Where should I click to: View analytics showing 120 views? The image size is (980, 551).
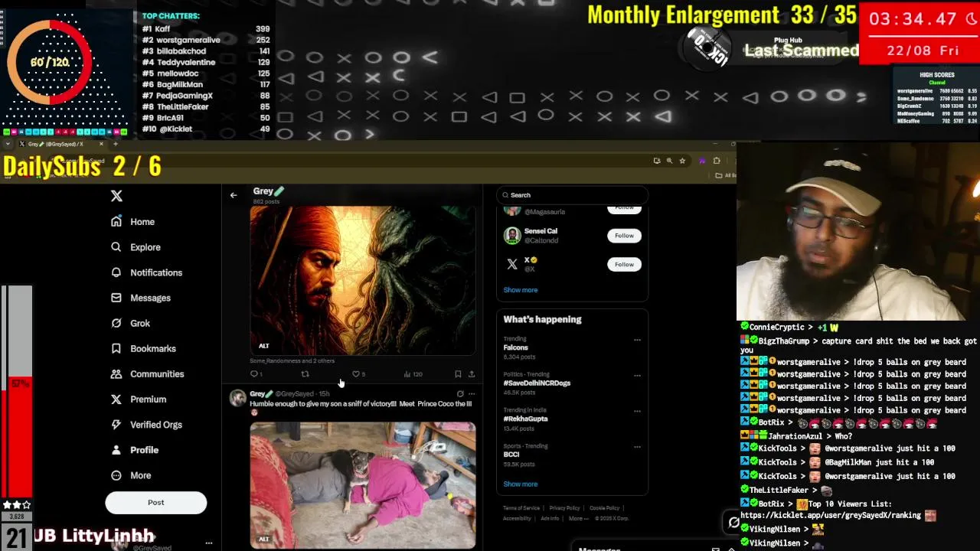click(x=413, y=374)
